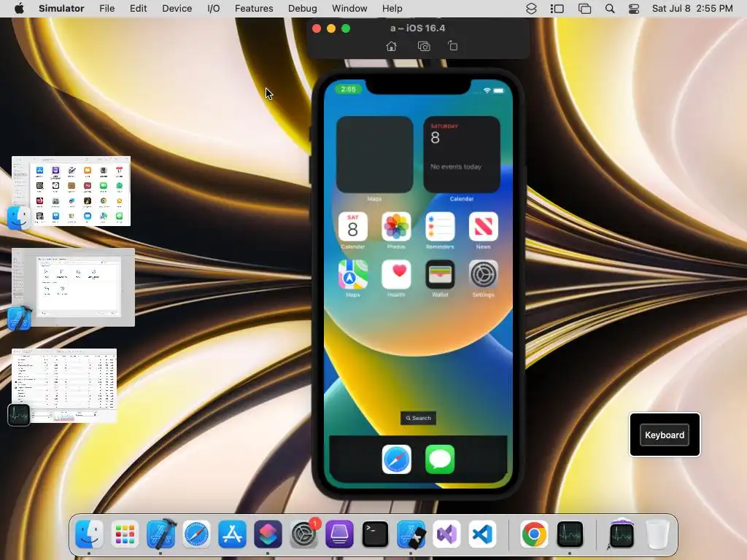Open the Calendar app on iPhone
747x560 pixels.
point(352,227)
